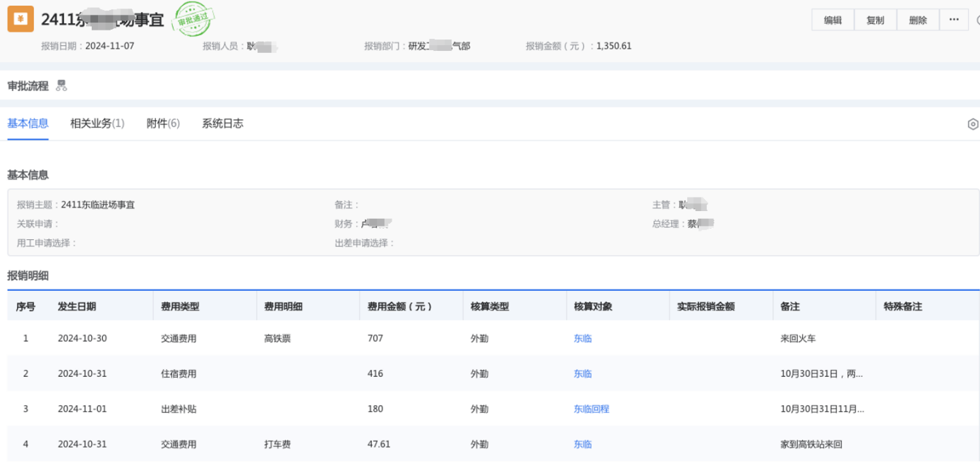Open the 东临 link in row 1
The height and width of the screenshot is (468, 980).
582,339
